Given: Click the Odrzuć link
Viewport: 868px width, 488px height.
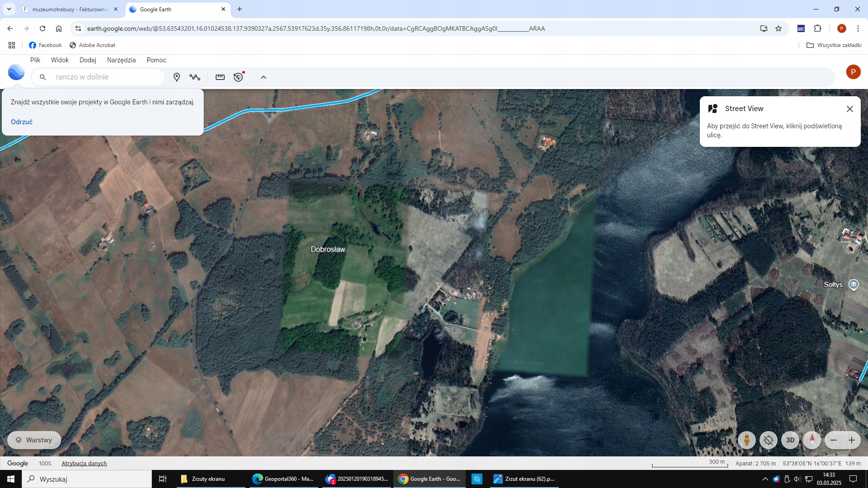Looking at the screenshot, I should tap(22, 122).
